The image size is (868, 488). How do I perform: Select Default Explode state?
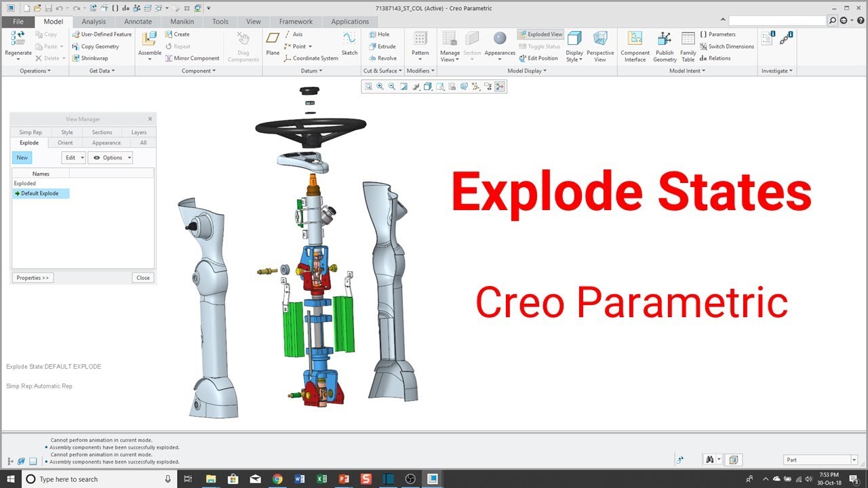(41, 193)
